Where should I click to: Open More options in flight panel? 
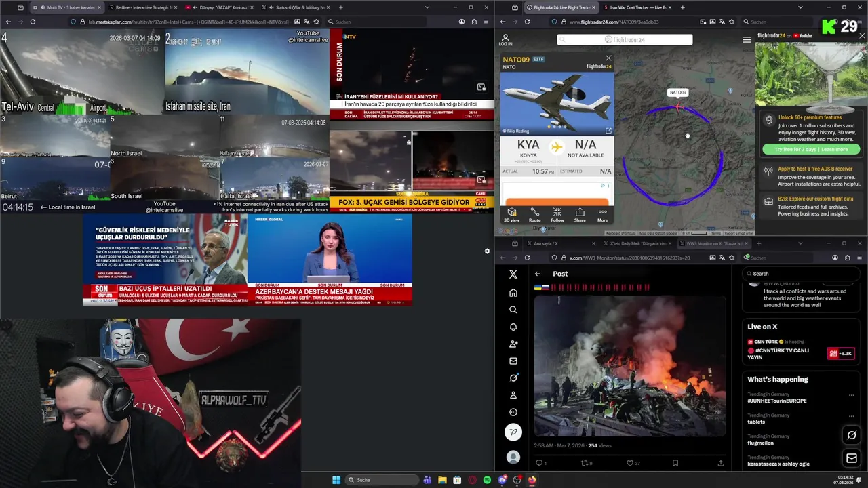[x=602, y=215]
